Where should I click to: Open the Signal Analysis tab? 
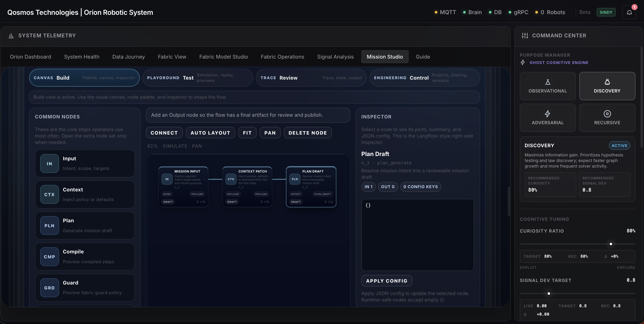[335, 57]
